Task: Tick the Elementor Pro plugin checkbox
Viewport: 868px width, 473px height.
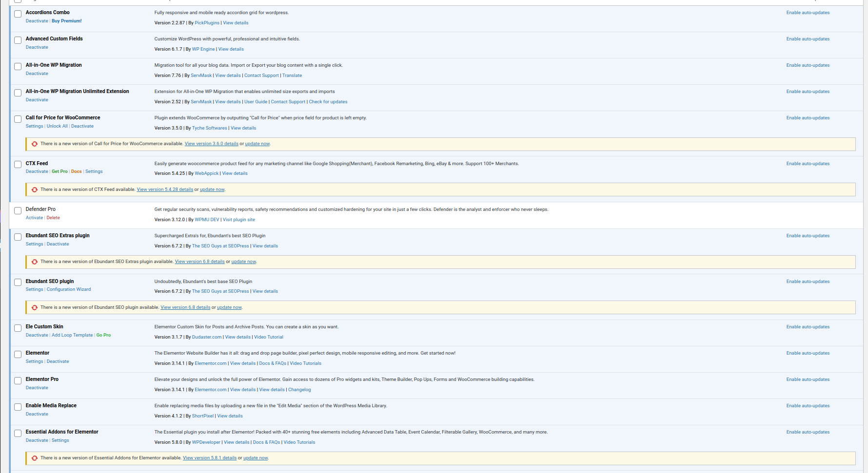Action: pyautogui.click(x=18, y=381)
